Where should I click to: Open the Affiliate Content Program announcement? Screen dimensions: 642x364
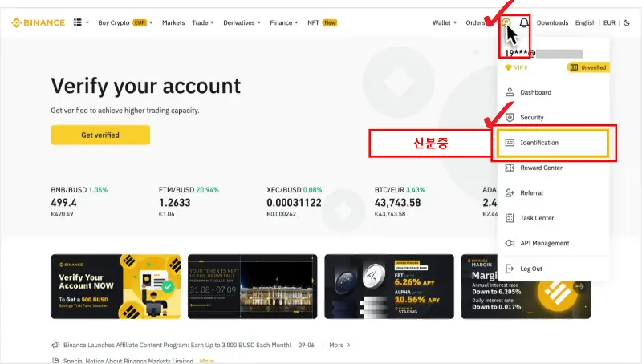point(177,346)
